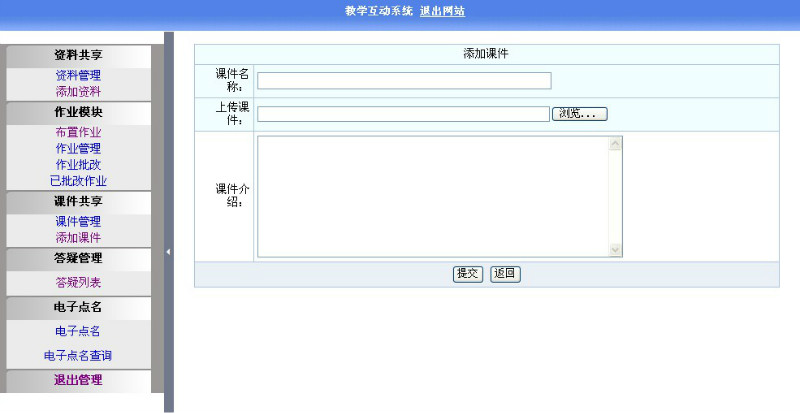Image resolution: width=800 pixels, height=413 pixels.
Task: Open 添加课件 in the sidebar
Action: [78, 237]
